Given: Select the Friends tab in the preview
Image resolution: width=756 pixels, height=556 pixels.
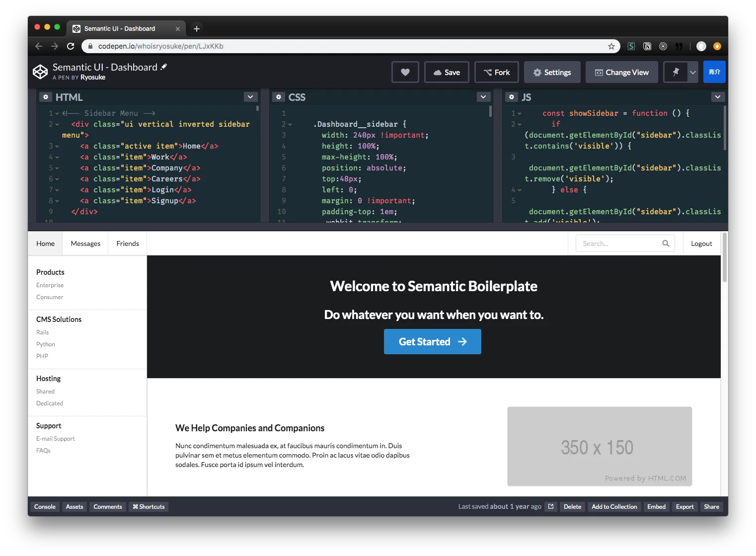Looking at the screenshot, I should click(127, 243).
